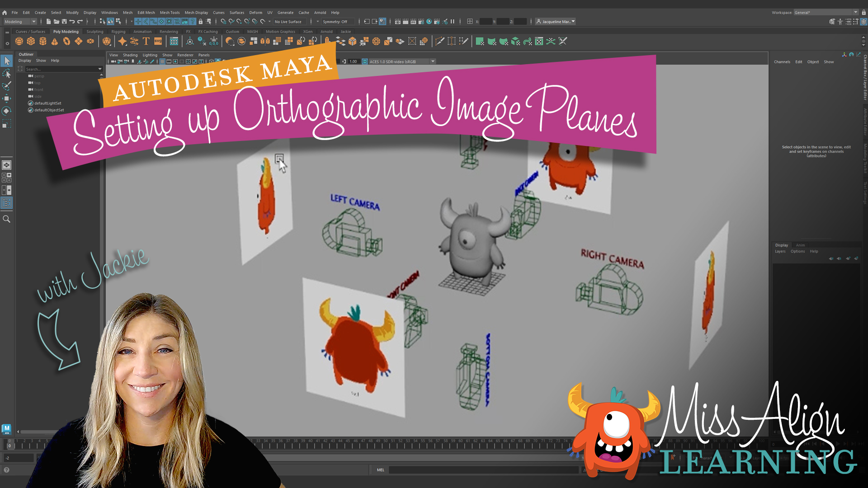Expand the Outliner search filter dropdown arrow
The height and width of the screenshot is (488, 868).
click(100, 69)
